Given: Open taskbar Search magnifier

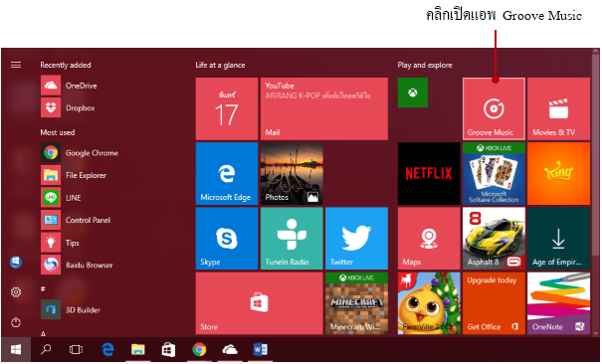Looking at the screenshot, I should coord(46,349).
